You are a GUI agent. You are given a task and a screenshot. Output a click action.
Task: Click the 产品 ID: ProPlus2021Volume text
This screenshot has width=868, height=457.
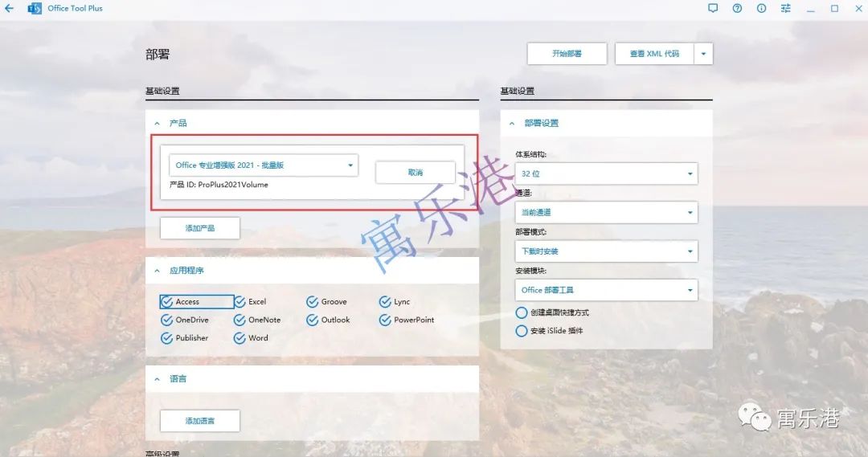click(219, 185)
